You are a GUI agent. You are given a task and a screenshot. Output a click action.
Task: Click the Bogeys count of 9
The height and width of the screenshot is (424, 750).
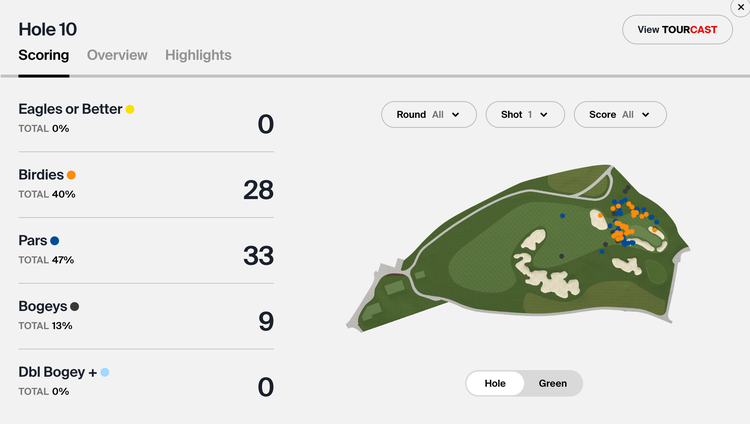265,321
